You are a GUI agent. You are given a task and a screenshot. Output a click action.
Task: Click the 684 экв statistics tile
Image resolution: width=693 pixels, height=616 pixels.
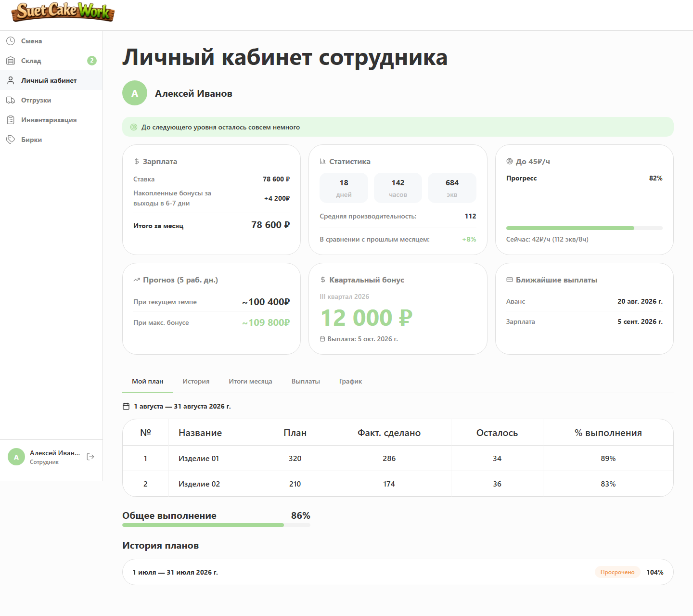pyautogui.click(x=452, y=188)
